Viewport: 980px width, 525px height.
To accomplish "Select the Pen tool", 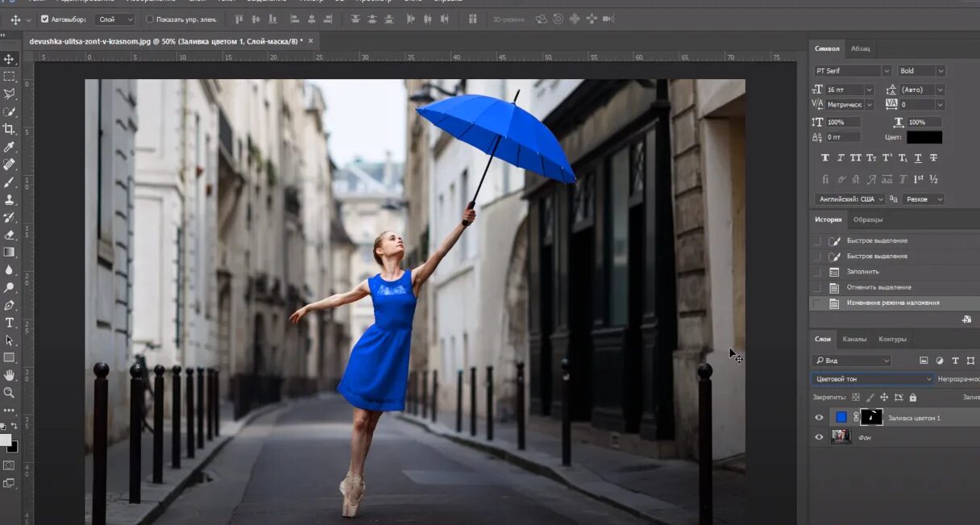I will [9, 305].
